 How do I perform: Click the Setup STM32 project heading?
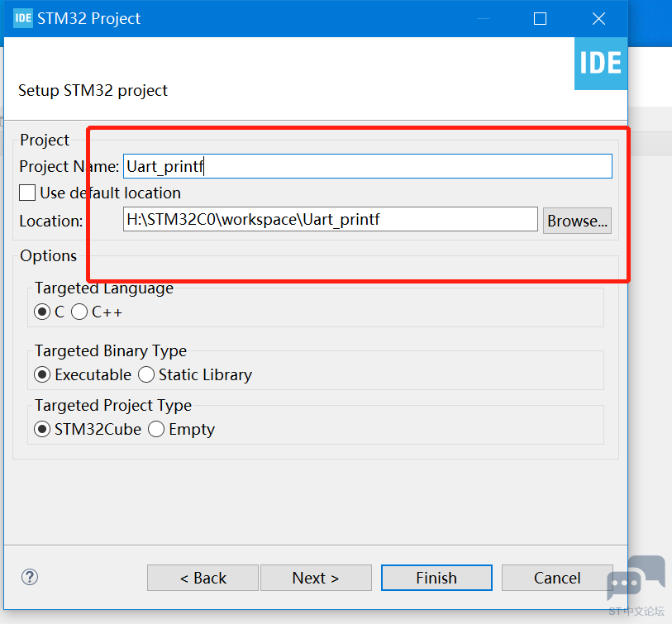93,90
